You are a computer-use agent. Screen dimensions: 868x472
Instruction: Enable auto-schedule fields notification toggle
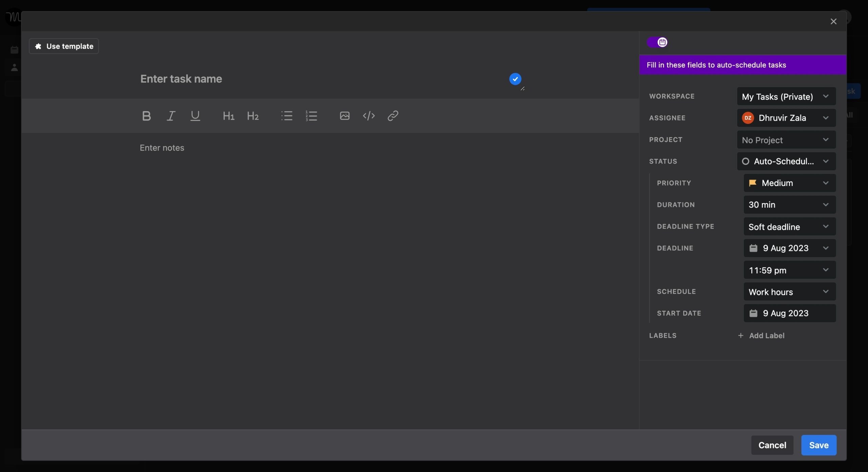(657, 42)
